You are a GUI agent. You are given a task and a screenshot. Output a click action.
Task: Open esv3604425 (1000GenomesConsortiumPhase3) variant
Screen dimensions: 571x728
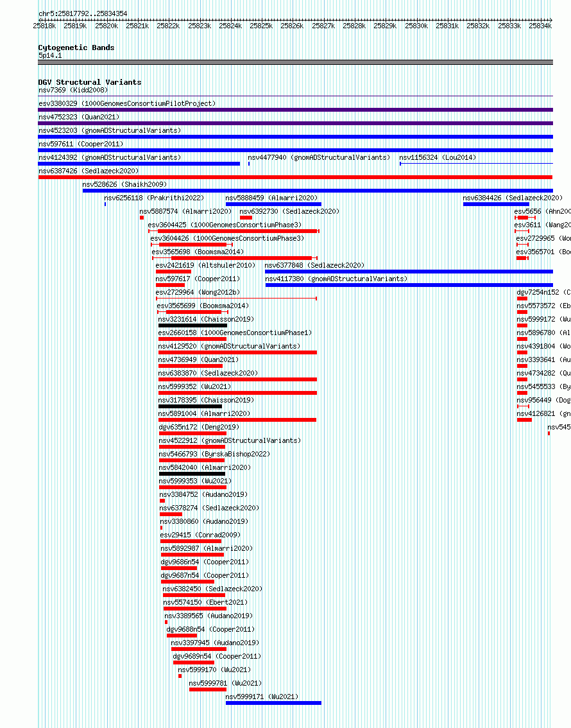tap(225, 225)
